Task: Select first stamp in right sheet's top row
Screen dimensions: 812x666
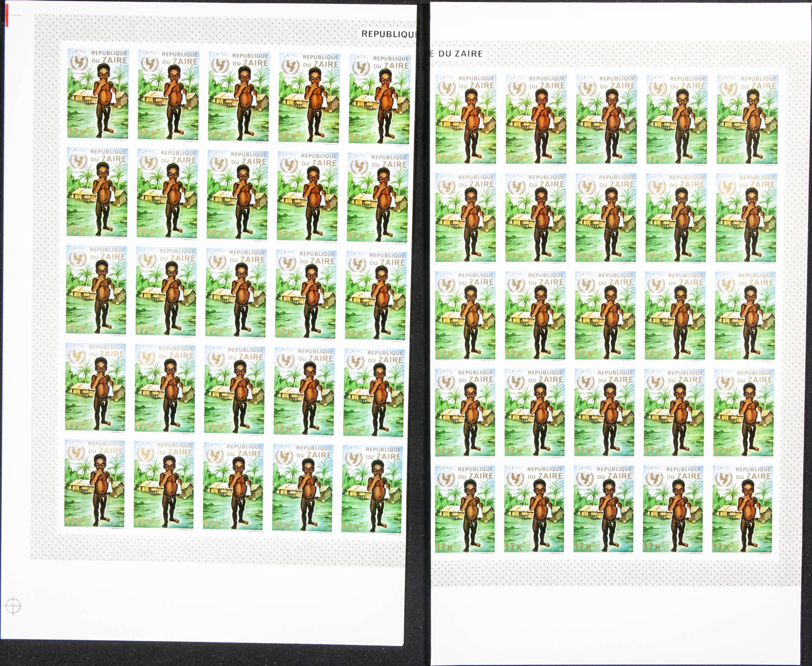Action: (x=466, y=119)
